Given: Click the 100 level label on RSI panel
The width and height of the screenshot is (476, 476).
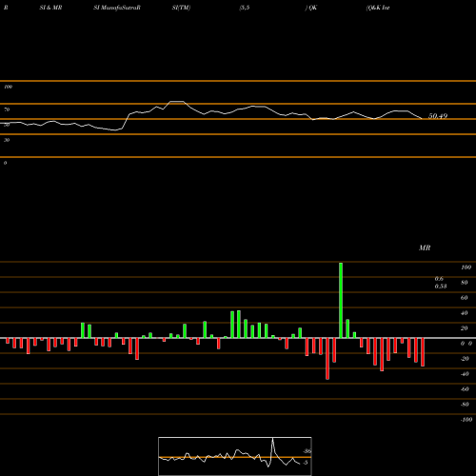Looking at the screenshot, I should point(8,87).
